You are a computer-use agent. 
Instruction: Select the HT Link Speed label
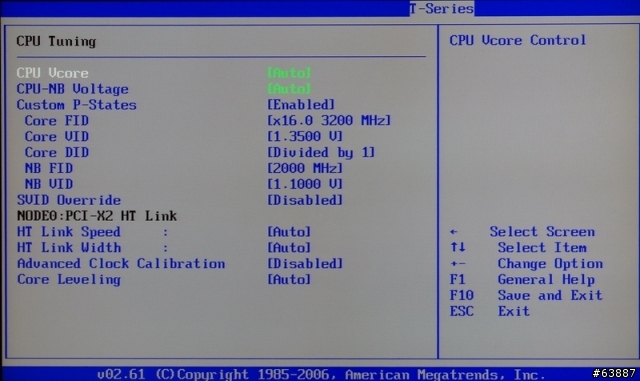[69, 232]
